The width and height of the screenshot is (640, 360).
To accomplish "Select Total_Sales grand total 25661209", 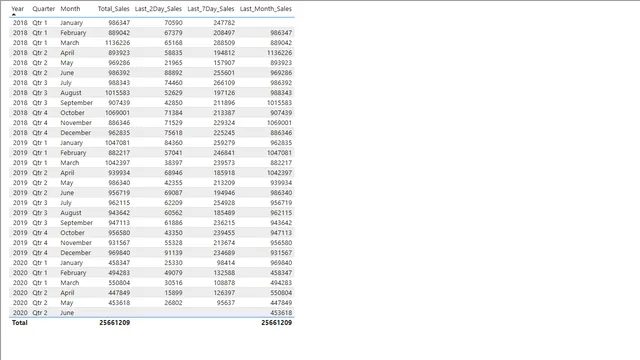I will pyautogui.click(x=115, y=322).
